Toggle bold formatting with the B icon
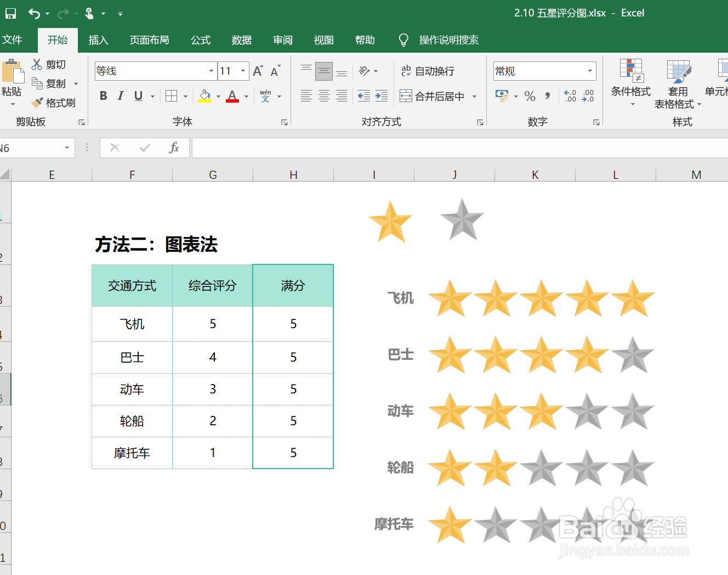This screenshot has height=575, width=728. [x=103, y=96]
